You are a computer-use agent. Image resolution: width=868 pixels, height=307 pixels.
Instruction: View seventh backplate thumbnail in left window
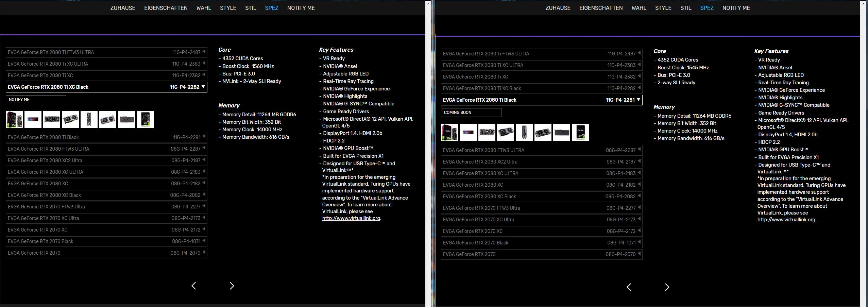click(x=126, y=120)
